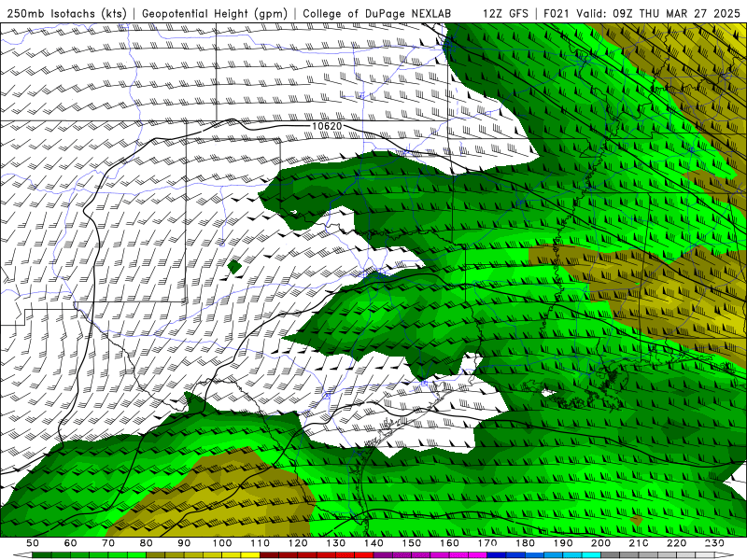This screenshot has height=560, width=747.
Task: Click the legend value 190
Action: pyautogui.click(x=563, y=543)
